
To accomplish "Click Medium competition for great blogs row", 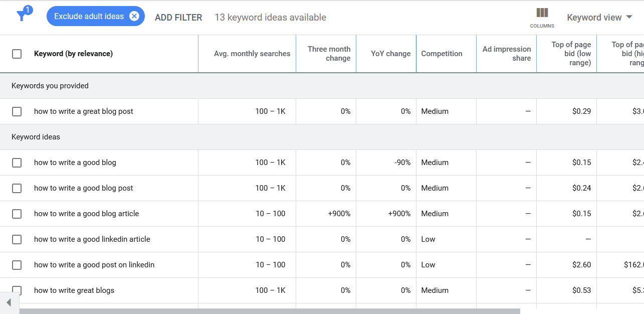I will pos(435,290).
